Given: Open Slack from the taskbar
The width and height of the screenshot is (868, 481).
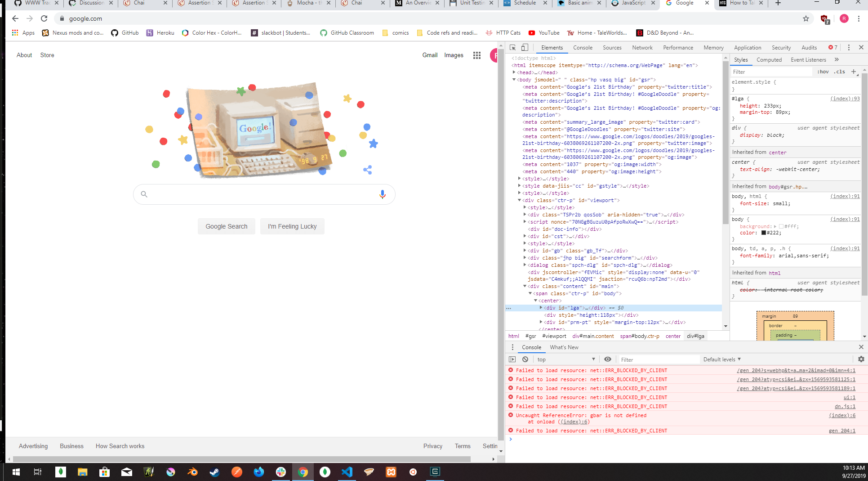Looking at the screenshot, I should tap(281, 472).
